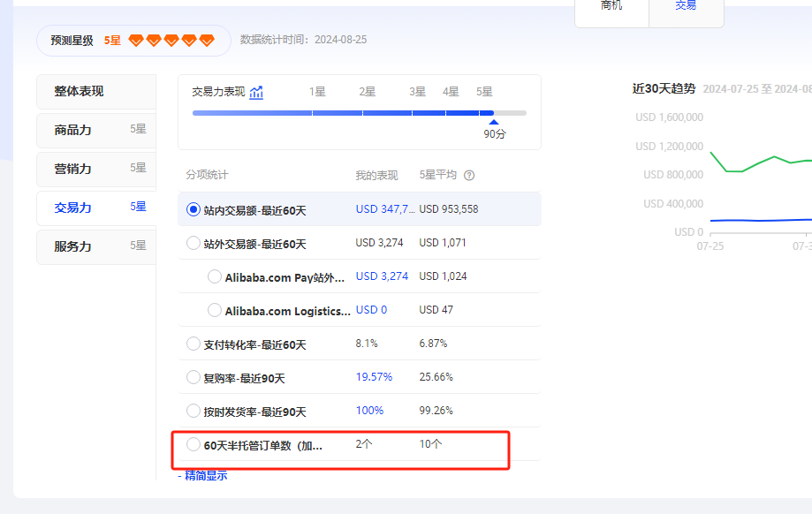The image size is (812, 514).
Task: Select the Alibaba.com Pay站外 radio option
Action: coord(214,276)
